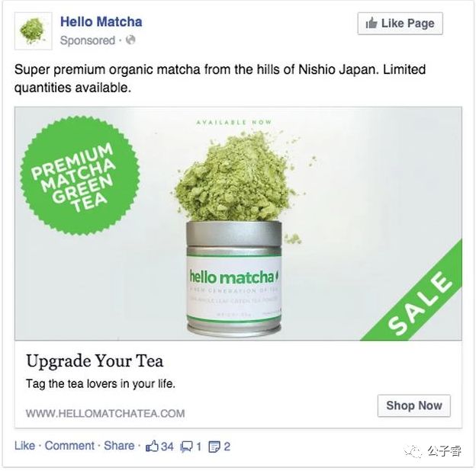Visit the WWW.HELLOMATCHATEA.COM link

(x=105, y=413)
